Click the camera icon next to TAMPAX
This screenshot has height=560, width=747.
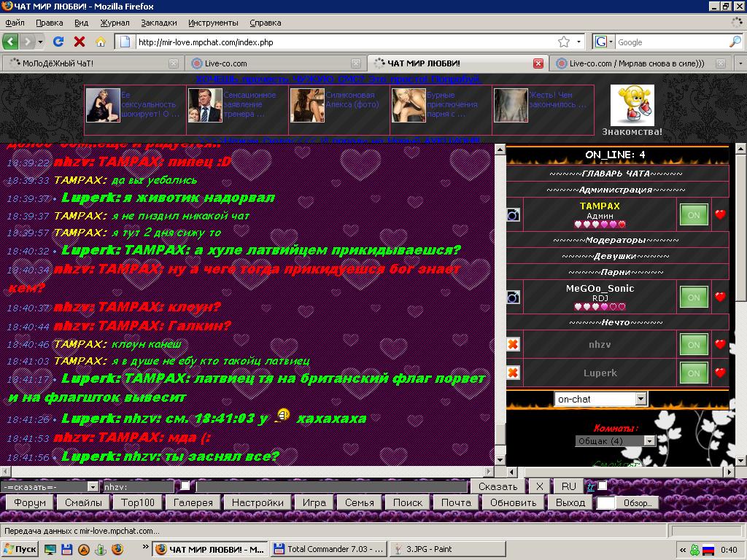(x=514, y=215)
